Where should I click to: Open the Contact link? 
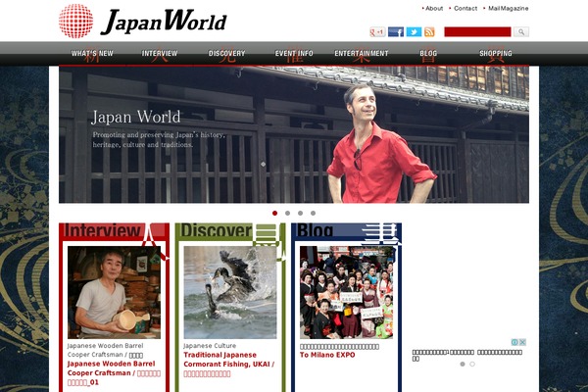tap(465, 8)
